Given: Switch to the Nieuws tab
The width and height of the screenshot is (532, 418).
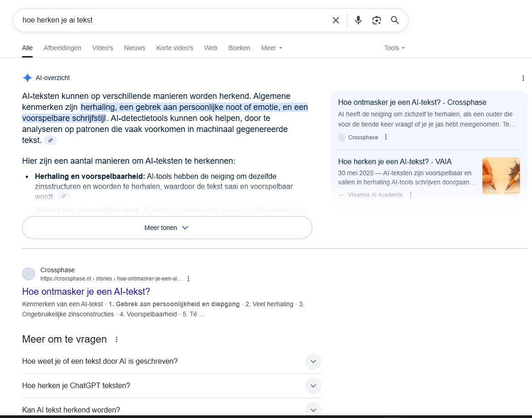Looking at the screenshot, I should [x=134, y=48].
